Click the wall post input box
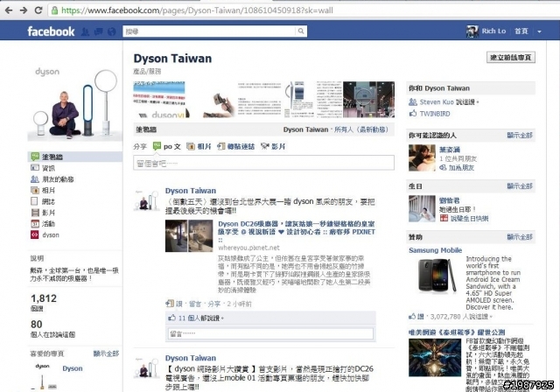 pyautogui.click(x=263, y=163)
